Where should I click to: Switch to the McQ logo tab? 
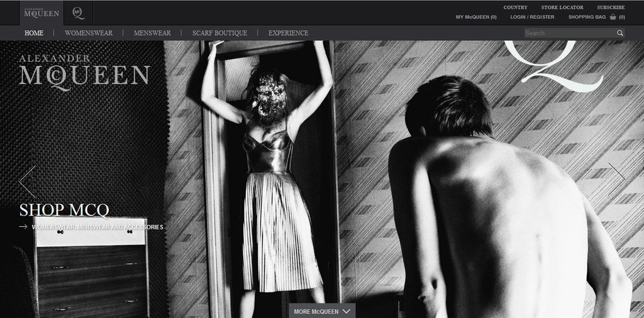tap(79, 13)
